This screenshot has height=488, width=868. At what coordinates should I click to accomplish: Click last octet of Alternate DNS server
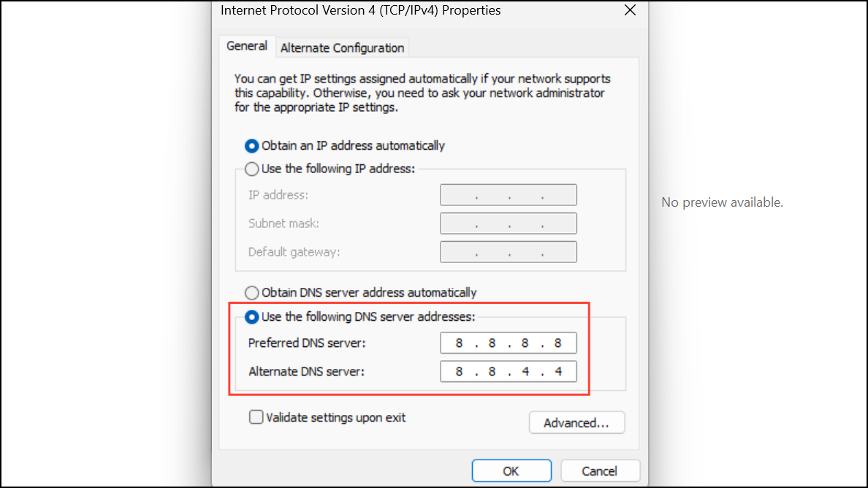coord(558,371)
